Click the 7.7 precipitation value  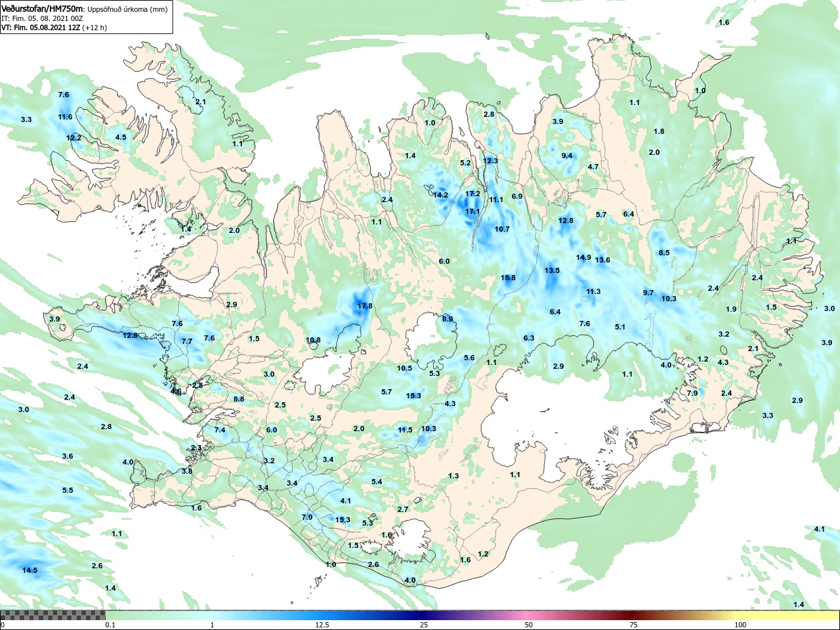click(x=187, y=341)
